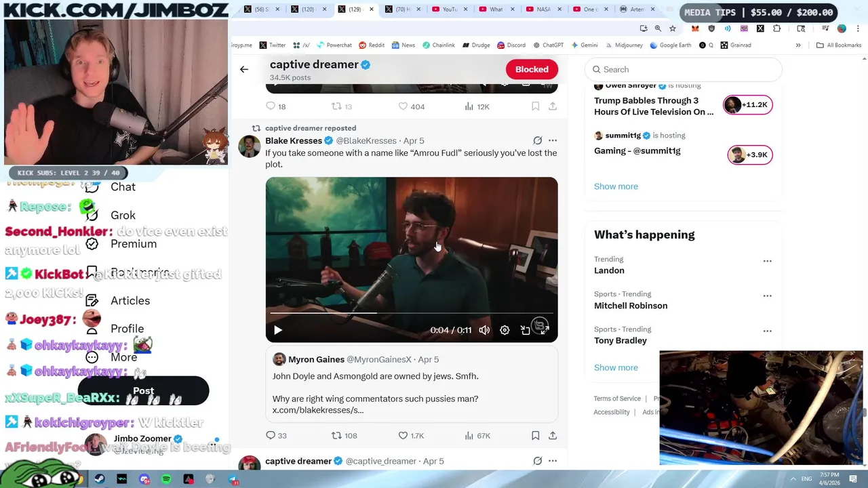The width and height of the screenshot is (868, 488).
Task: Bookmark this page with the star icon
Action: coord(673,28)
